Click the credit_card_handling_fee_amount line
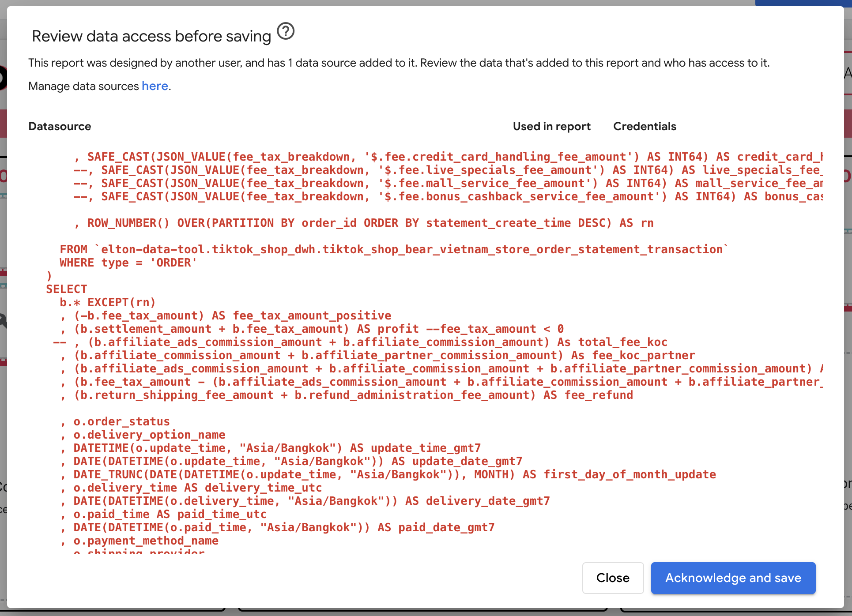Image resolution: width=852 pixels, height=616 pixels. [x=448, y=157]
